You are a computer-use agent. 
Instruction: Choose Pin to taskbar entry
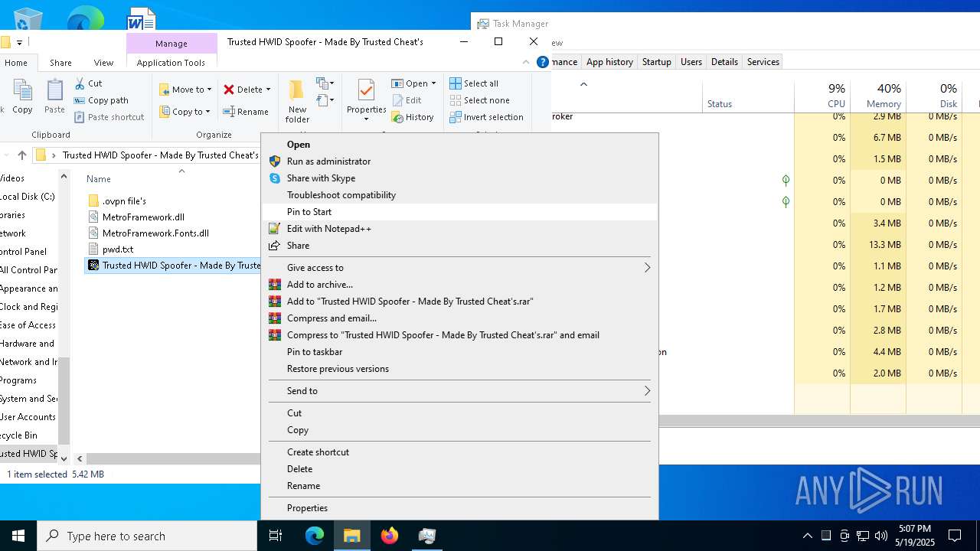click(459, 352)
